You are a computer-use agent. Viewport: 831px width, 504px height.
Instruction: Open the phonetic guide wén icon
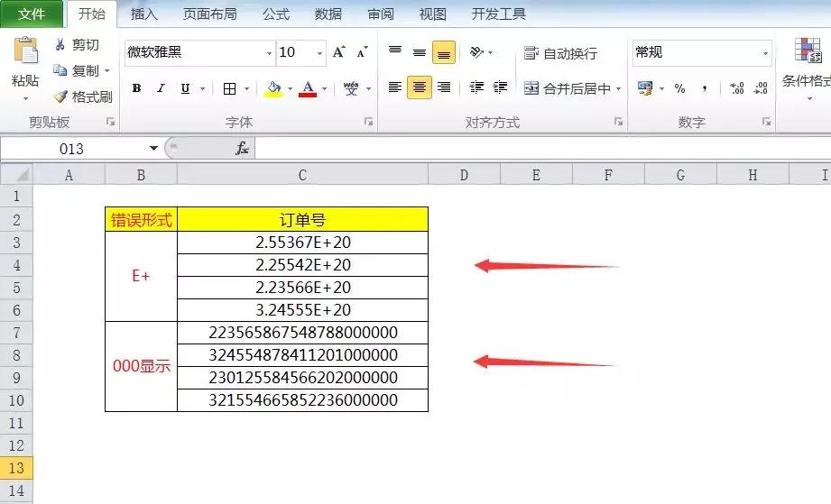351,88
